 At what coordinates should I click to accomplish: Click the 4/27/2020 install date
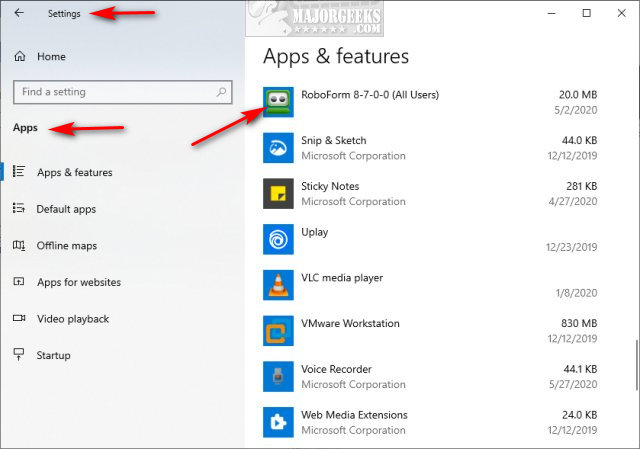(x=573, y=202)
